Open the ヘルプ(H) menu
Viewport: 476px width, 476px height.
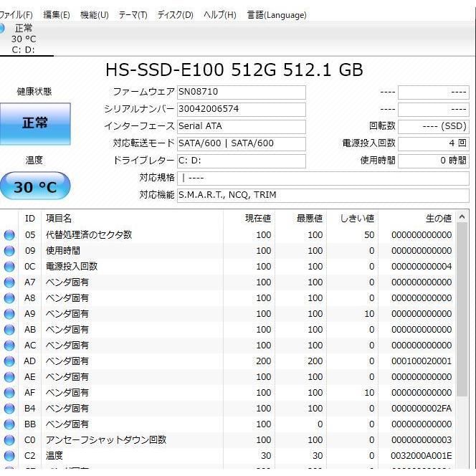(x=220, y=14)
